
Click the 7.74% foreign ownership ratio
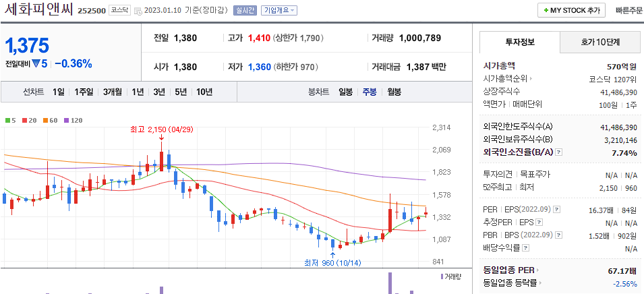[x=624, y=153]
